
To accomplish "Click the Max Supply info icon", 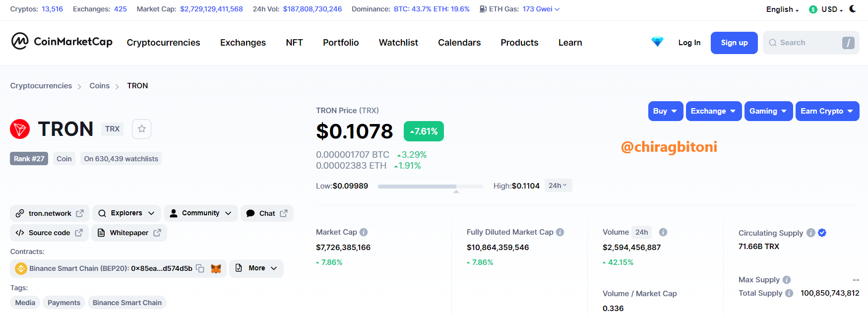I will pos(787,280).
